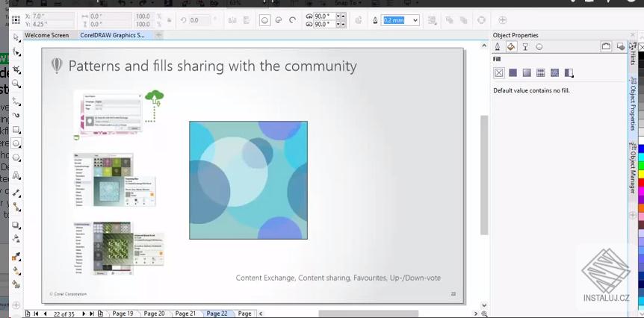Screen dimensions: 644x318
Task: Open the outline width dropdown arrow
Action: point(415,20)
